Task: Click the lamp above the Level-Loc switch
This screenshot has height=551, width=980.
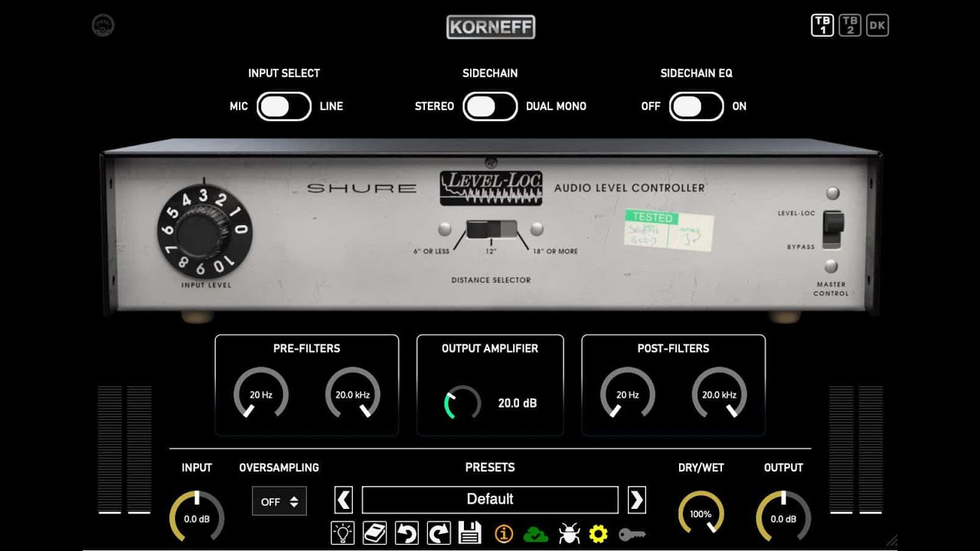Action: pos(833,194)
